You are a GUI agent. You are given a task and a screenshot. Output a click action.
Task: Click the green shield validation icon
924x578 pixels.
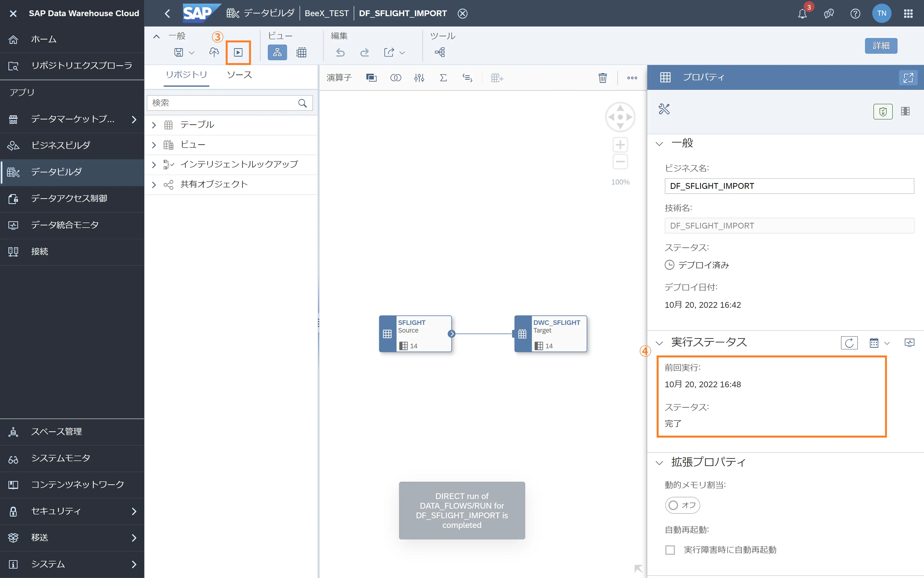883,112
